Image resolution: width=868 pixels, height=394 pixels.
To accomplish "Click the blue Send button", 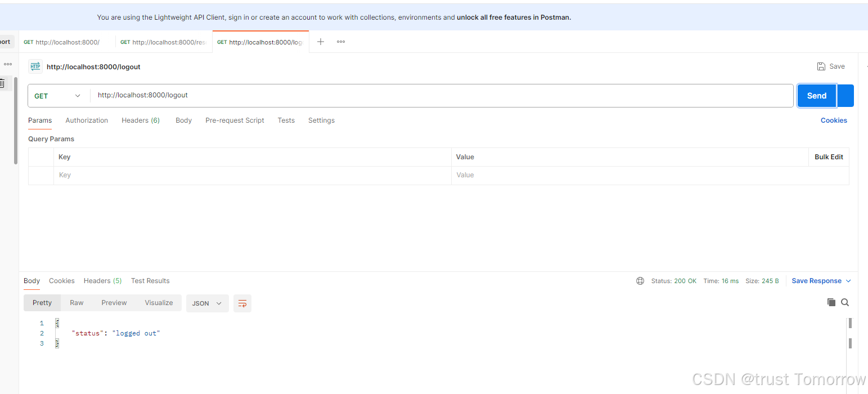I will pyautogui.click(x=817, y=96).
